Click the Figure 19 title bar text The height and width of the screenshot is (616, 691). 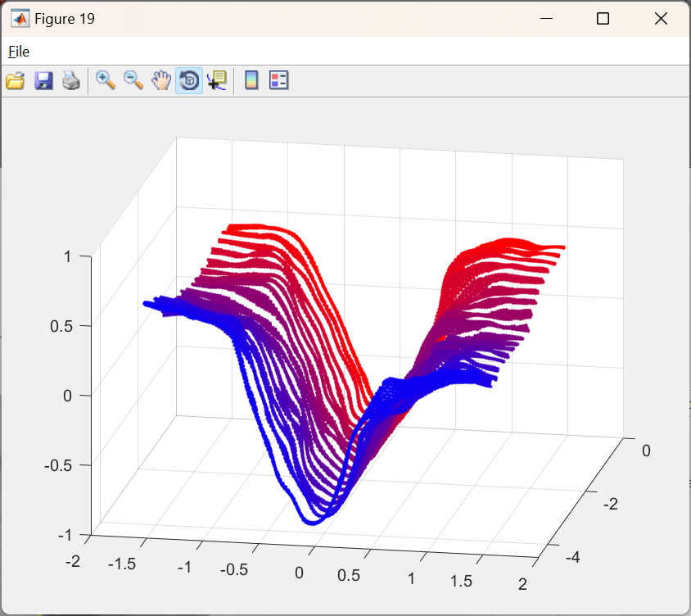click(x=65, y=19)
